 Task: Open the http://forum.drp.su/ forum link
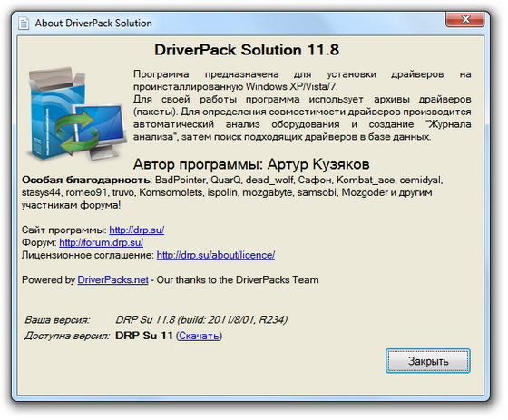[x=101, y=242]
